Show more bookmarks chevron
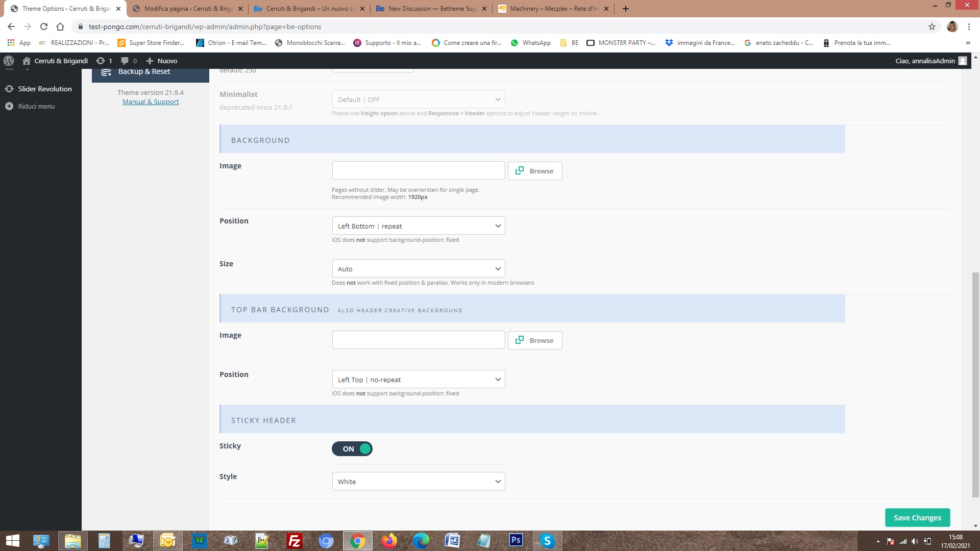 point(968,43)
